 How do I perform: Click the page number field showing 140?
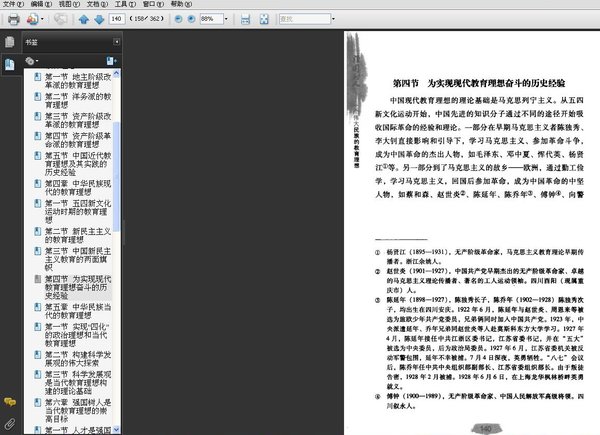click(x=117, y=19)
